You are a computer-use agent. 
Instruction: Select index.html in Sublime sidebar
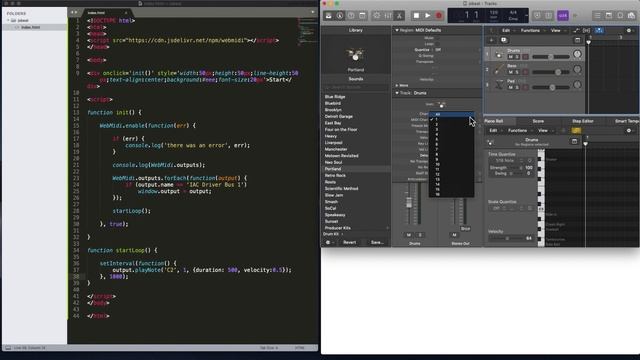pos(31,27)
